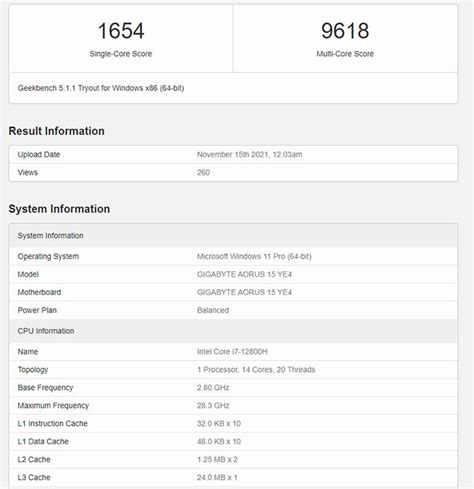Select the Maximum Frequency label
Image resolution: width=474 pixels, height=489 pixels.
pyautogui.click(x=53, y=406)
